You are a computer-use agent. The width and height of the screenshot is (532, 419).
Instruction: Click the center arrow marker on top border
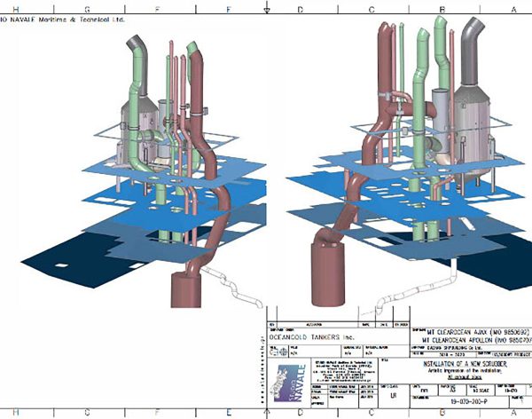[268, 5]
